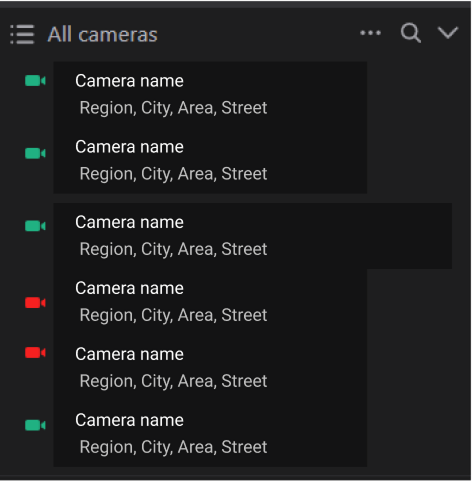Click the second red offline camera icon

(35, 353)
